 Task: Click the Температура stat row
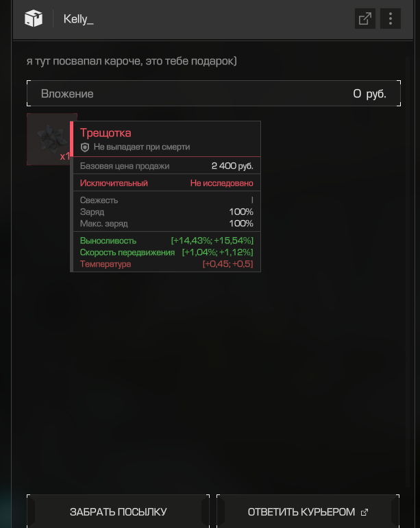coord(166,264)
